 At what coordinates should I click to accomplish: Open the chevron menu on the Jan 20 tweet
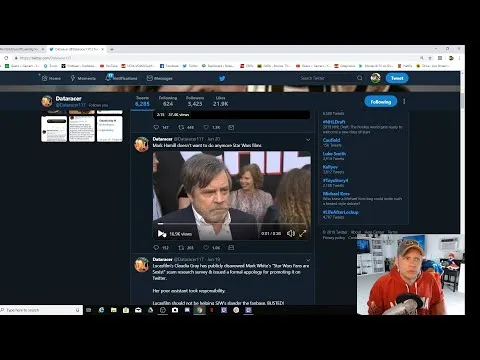point(308,140)
